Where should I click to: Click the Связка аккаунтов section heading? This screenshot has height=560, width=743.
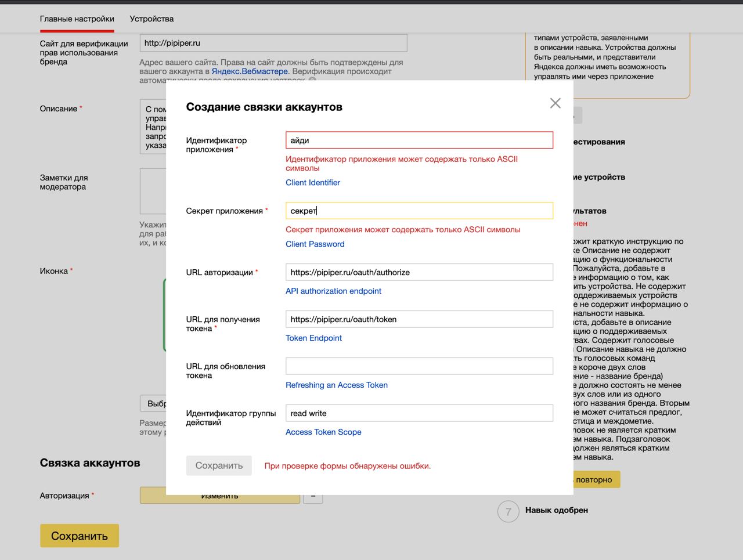(x=90, y=463)
